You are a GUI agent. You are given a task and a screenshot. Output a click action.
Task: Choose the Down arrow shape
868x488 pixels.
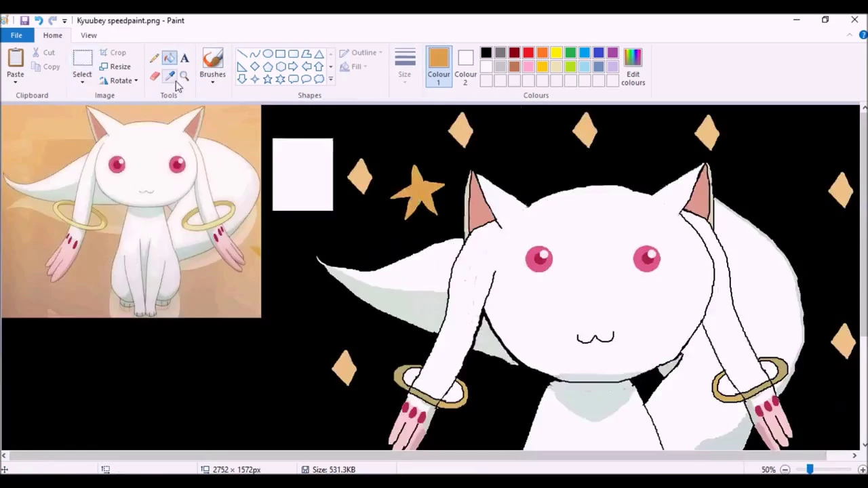(x=242, y=79)
